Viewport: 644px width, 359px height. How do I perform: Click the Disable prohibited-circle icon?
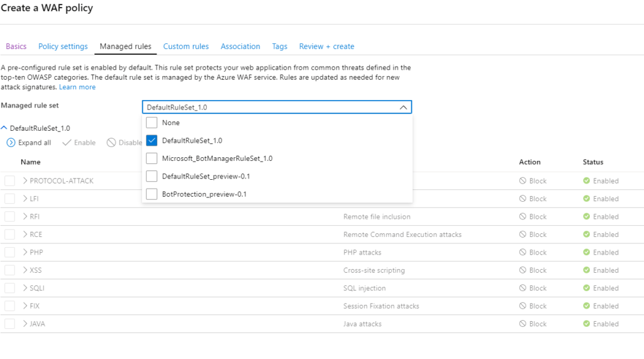coord(111,143)
